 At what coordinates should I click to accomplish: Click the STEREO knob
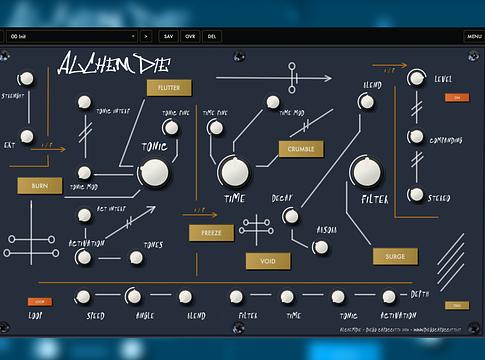(x=416, y=194)
